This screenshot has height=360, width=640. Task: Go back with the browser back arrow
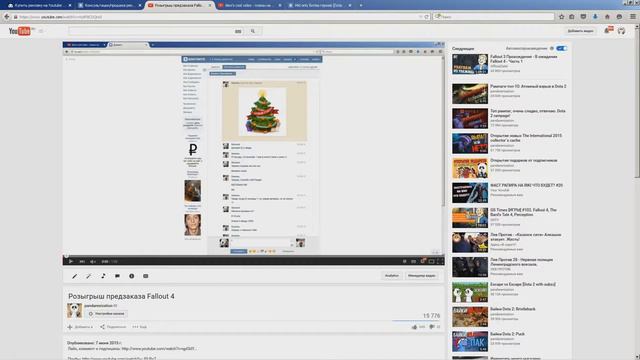(x=7, y=17)
